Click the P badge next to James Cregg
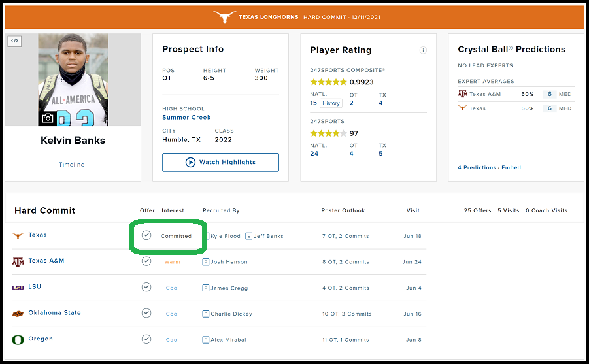The image size is (589, 364). coord(205,288)
